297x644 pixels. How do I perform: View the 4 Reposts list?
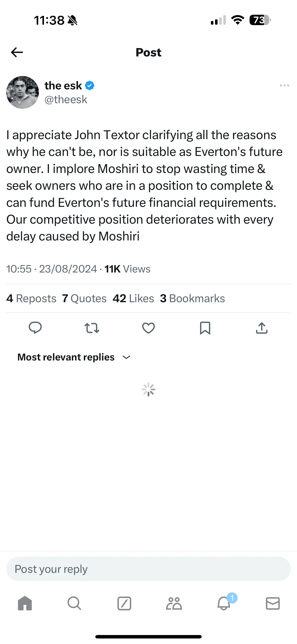(31, 299)
